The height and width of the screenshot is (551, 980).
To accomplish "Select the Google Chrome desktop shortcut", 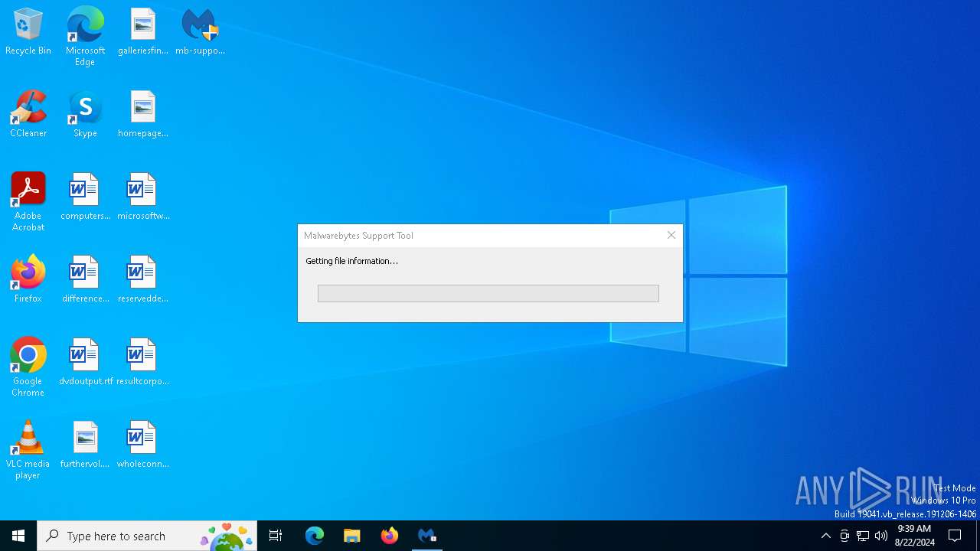I will point(28,367).
